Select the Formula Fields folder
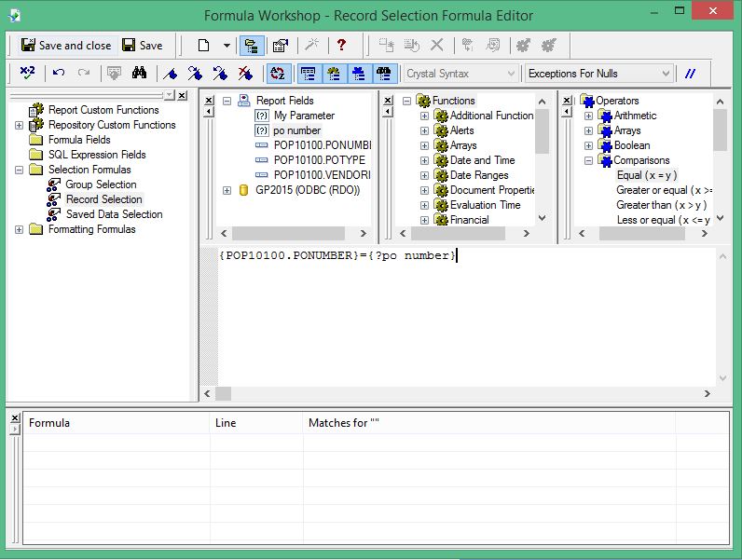742x560 pixels. [x=79, y=140]
